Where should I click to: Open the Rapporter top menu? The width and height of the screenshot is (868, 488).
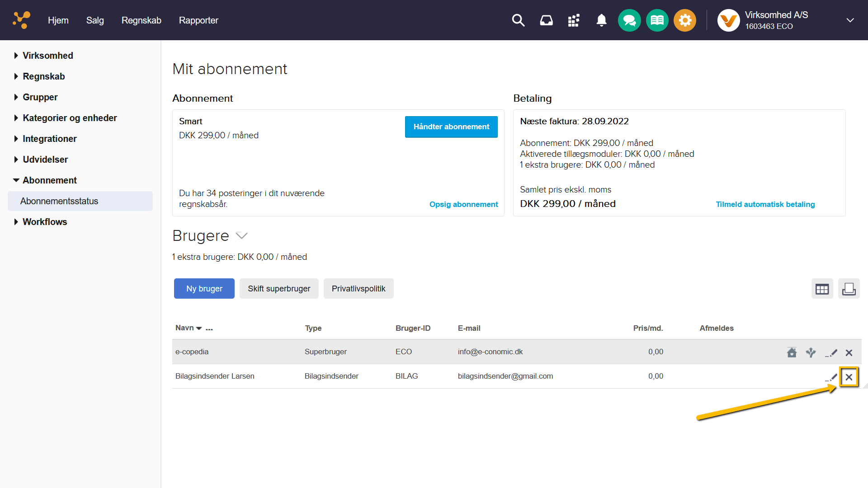pos(198,20)
